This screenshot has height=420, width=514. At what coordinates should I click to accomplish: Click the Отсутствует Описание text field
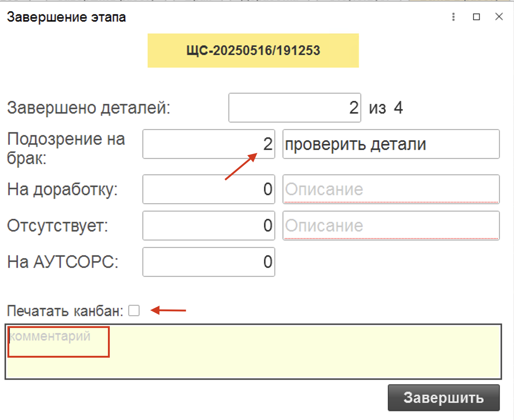(x=391, y=226)
